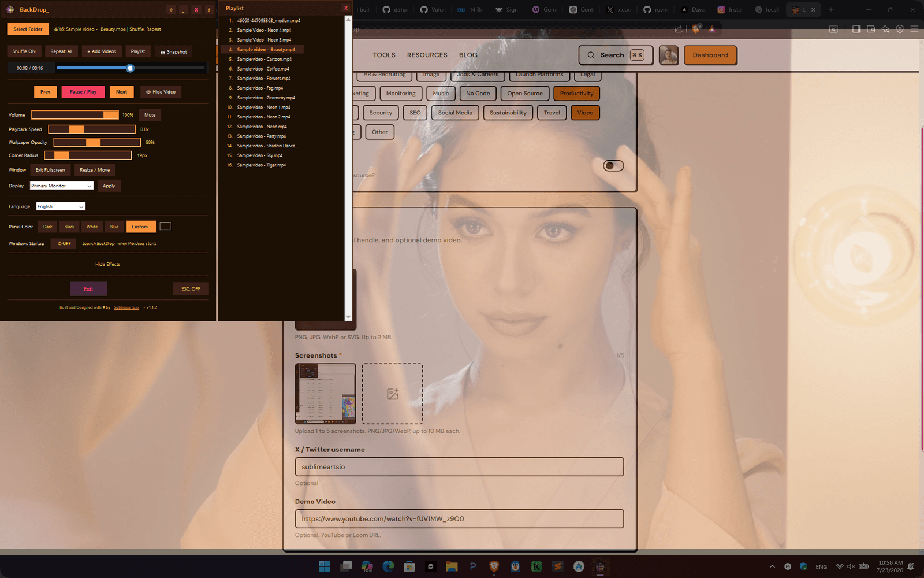Screen dimensions: 924x578
Task: Open the English language dropdown
Action: [x=61, y=206]
